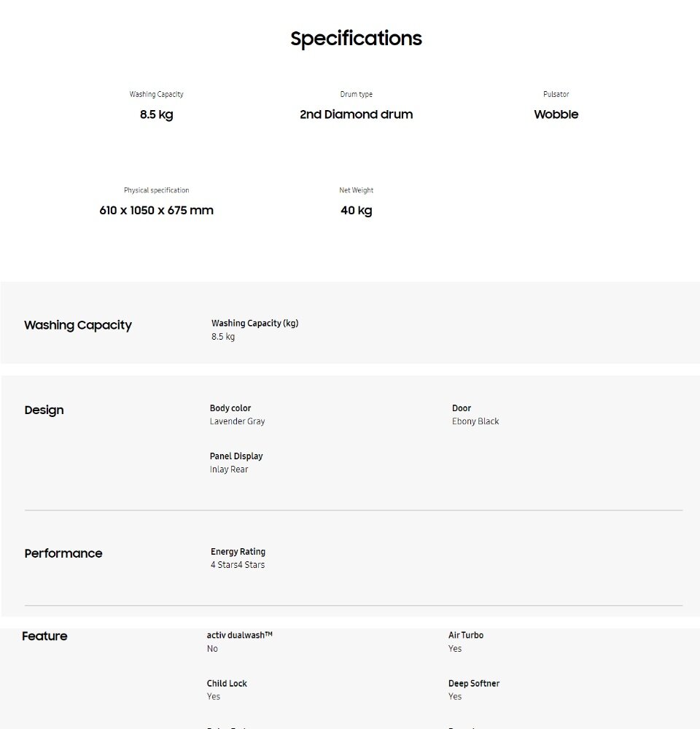Select the Panel Display Inlay Rear entry
Viewport: 700px width, 729px height.
coord(236,463)
